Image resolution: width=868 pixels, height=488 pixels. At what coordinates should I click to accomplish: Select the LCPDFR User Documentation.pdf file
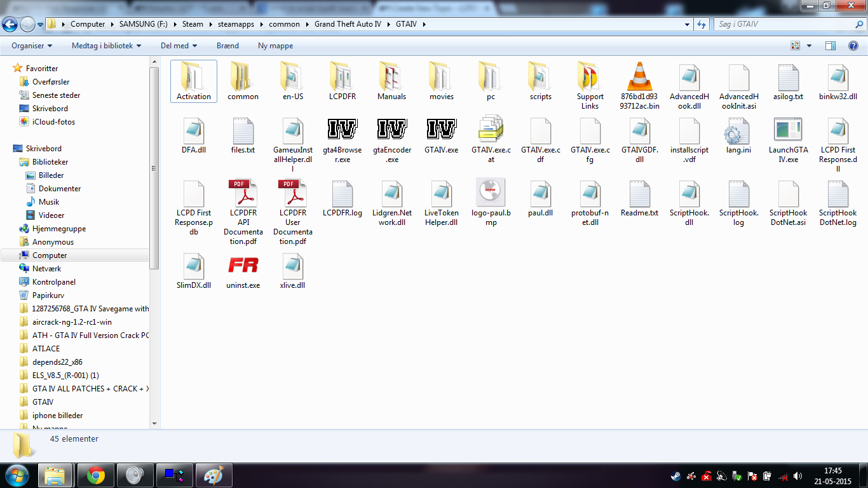click(293, 212)
